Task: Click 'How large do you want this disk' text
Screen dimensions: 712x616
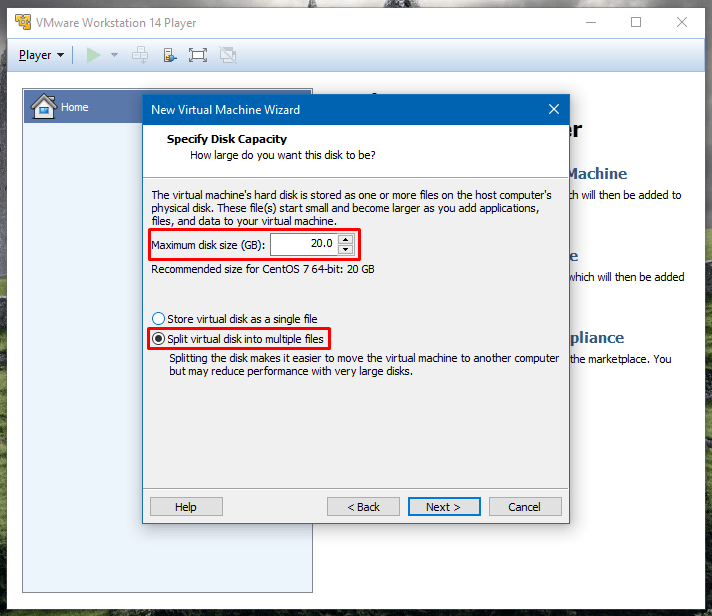Action: point(282,155)
